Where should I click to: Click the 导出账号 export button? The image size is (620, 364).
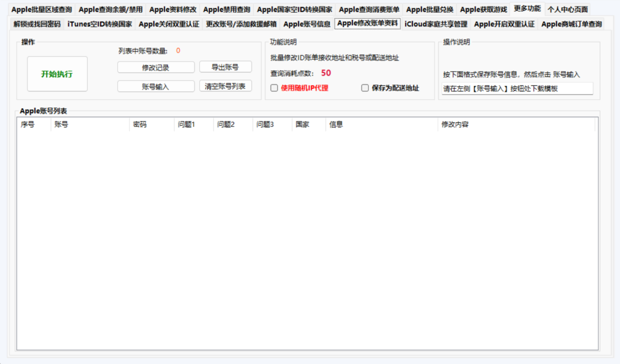225,67
